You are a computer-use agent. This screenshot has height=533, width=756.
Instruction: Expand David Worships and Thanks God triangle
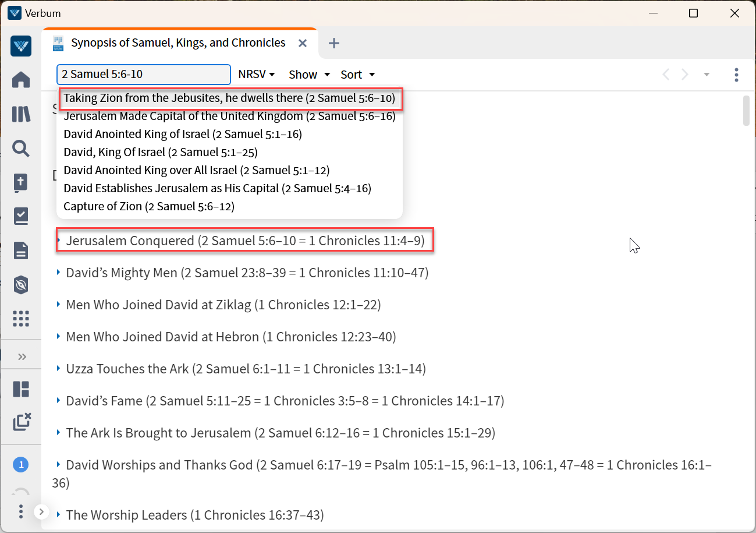click(x=58, y=464)
